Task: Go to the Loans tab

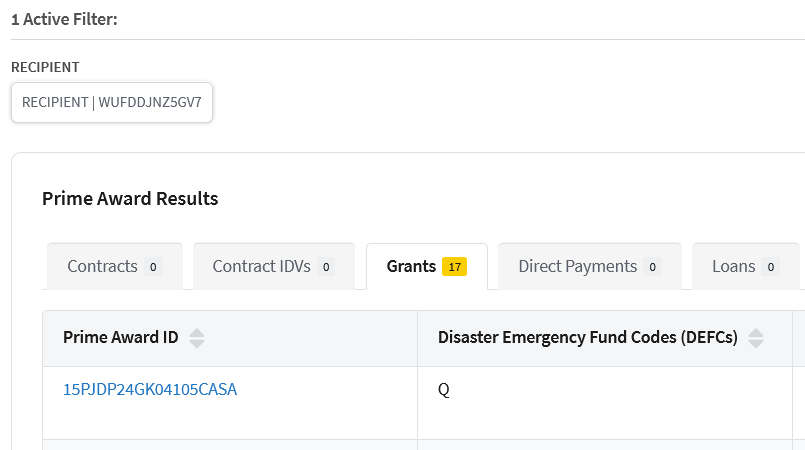Action: [x=734, y=267]
